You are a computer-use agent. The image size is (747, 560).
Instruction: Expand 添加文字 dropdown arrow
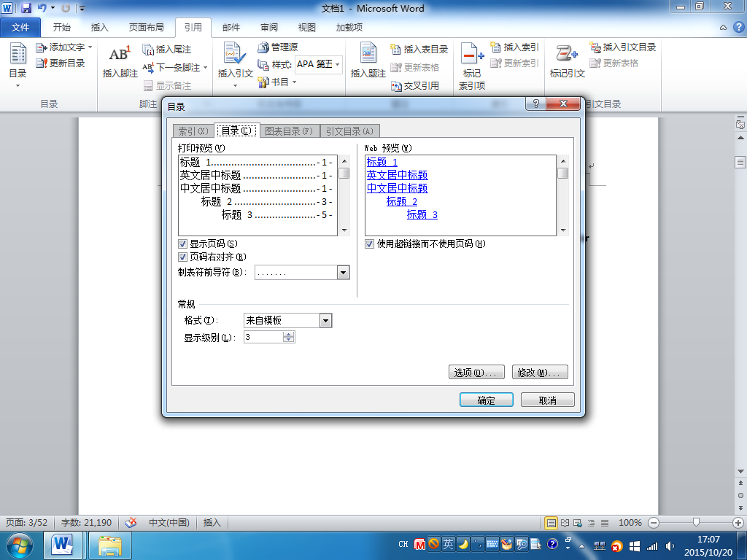click(90, 47)
